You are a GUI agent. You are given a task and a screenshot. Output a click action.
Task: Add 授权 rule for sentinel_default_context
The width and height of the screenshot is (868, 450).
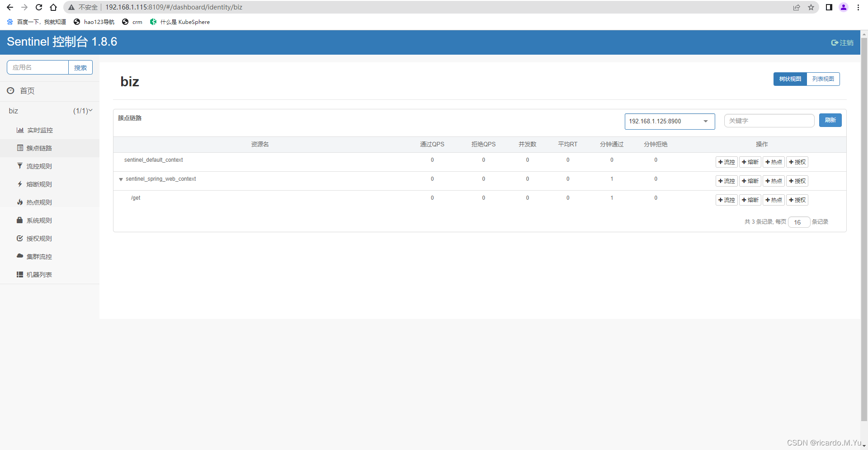[x=797, y=162]
